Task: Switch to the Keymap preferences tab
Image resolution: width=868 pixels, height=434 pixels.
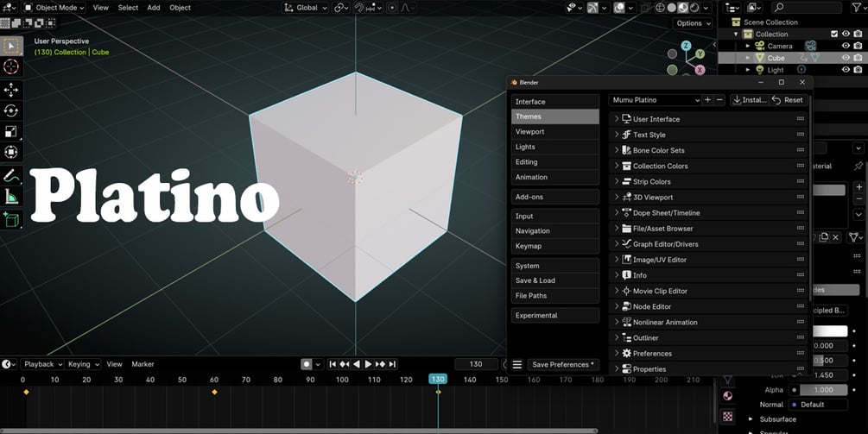Action: click(x=555, y=246)
